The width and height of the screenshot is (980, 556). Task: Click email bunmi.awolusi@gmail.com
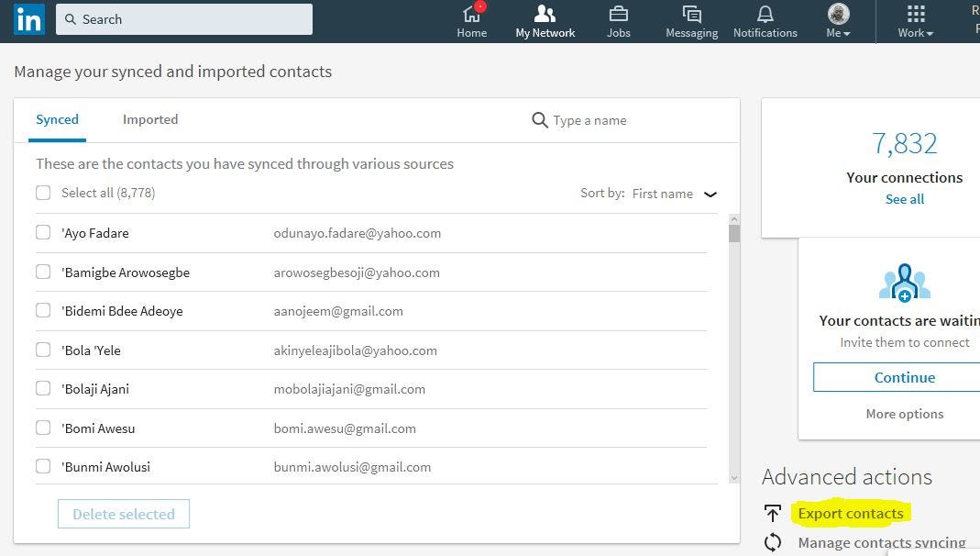tap(352, 467)
